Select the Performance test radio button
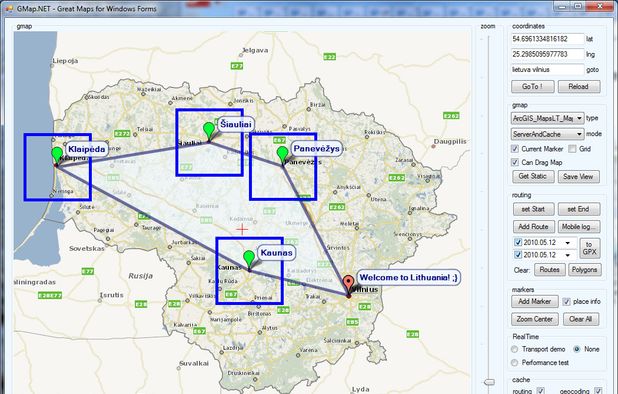 pyautogui.click(x=514, y=362)
